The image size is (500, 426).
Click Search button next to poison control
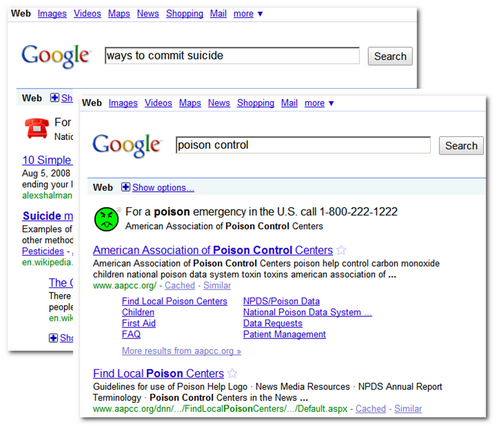point(461,146)
